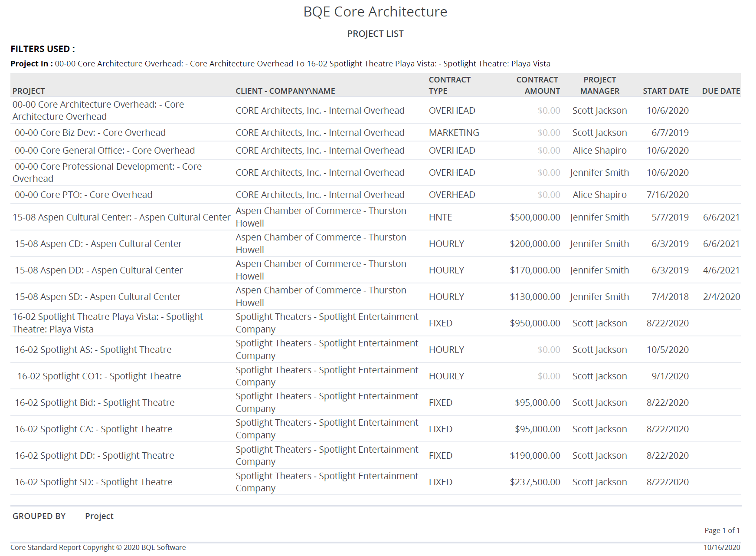Viewport: 756px width, 556px height.
Task: Click the 'FILTERS USED :' label
Action: coord(43,49)
